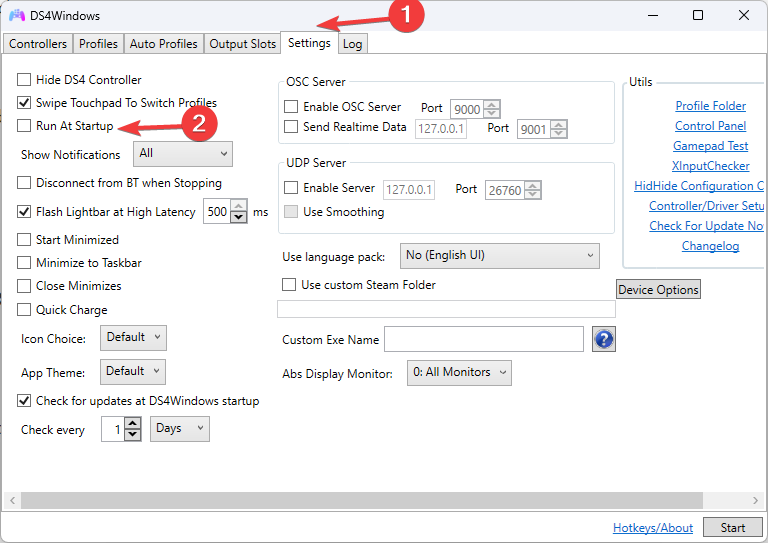Decrease the Check every interval number
Screen dimensions: 768x543
(x=133, y=434)
